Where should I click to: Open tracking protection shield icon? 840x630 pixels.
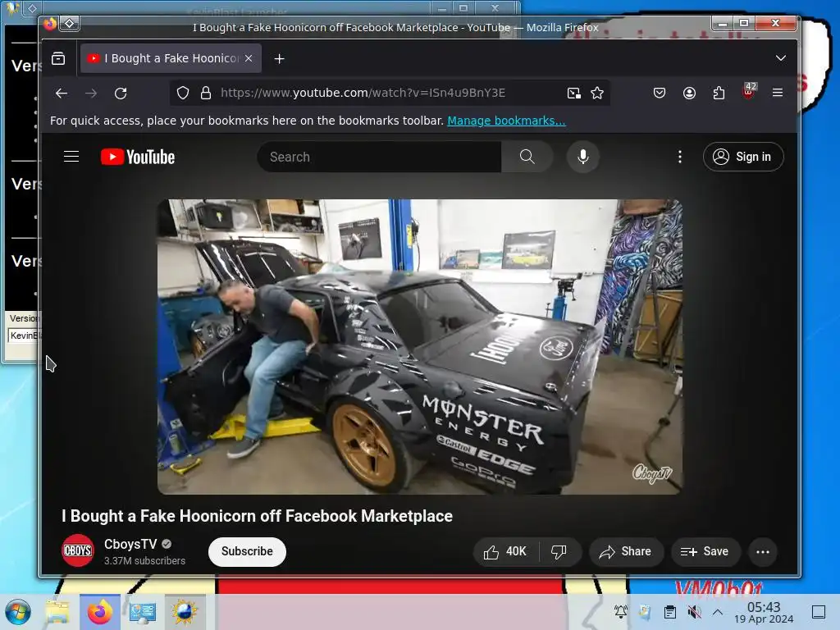pyautogui.click(x=183, y=94)
